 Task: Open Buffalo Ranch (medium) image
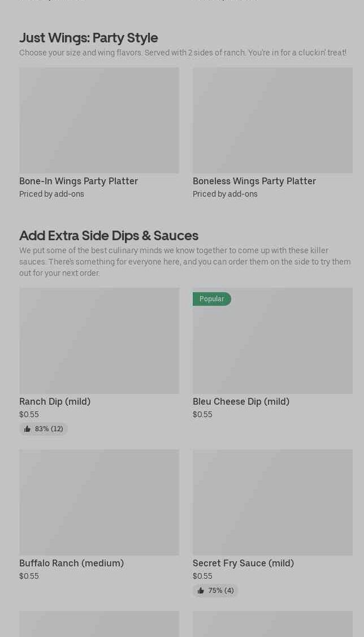99,502
